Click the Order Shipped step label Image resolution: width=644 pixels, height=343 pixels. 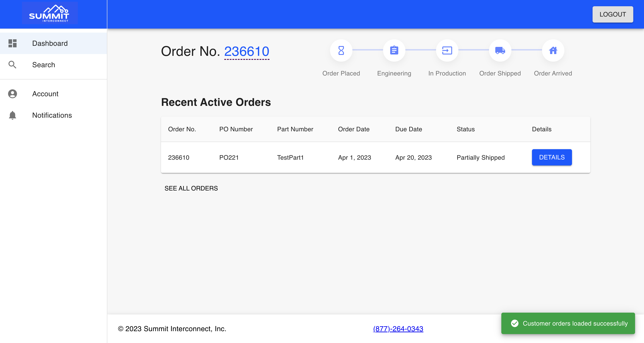500,73
